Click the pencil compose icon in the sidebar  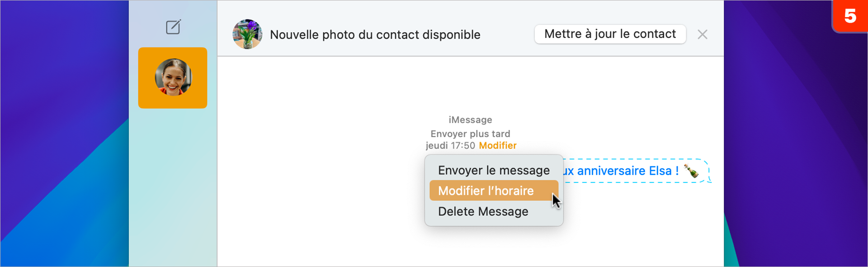173,26
